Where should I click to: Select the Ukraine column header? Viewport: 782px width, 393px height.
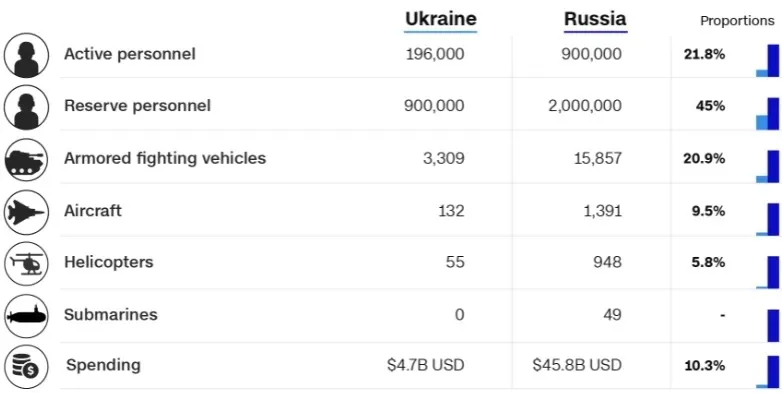point(440,19)
